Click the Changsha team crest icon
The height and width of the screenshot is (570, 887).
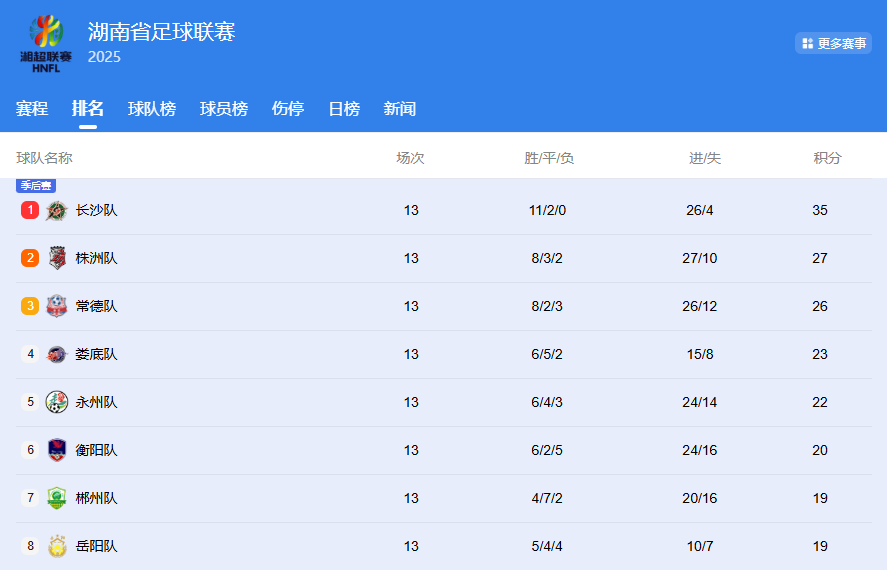pyautogui.click(x=57, y=210)
